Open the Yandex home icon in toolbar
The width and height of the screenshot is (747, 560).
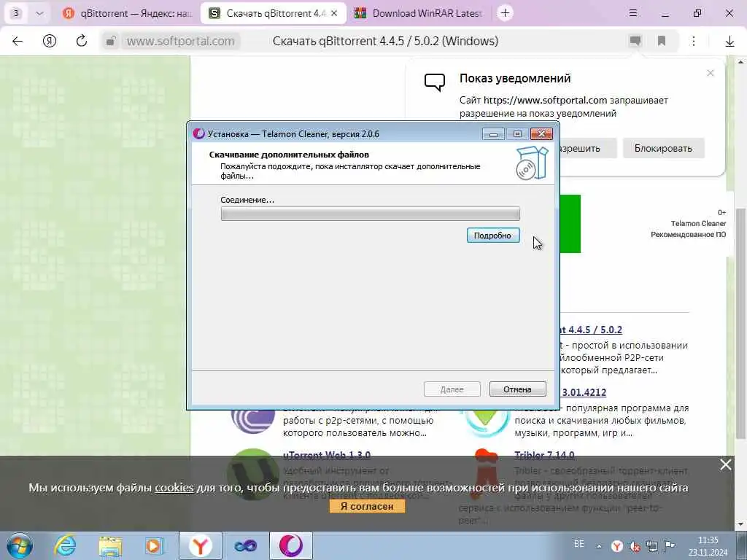[x=50, y=41]
